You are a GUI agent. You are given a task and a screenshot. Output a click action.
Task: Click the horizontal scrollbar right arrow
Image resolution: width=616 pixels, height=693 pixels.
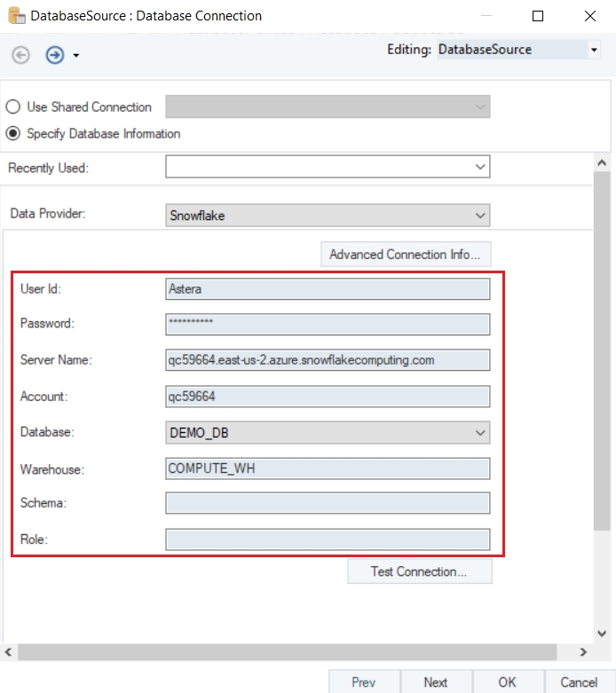point(583,652)
